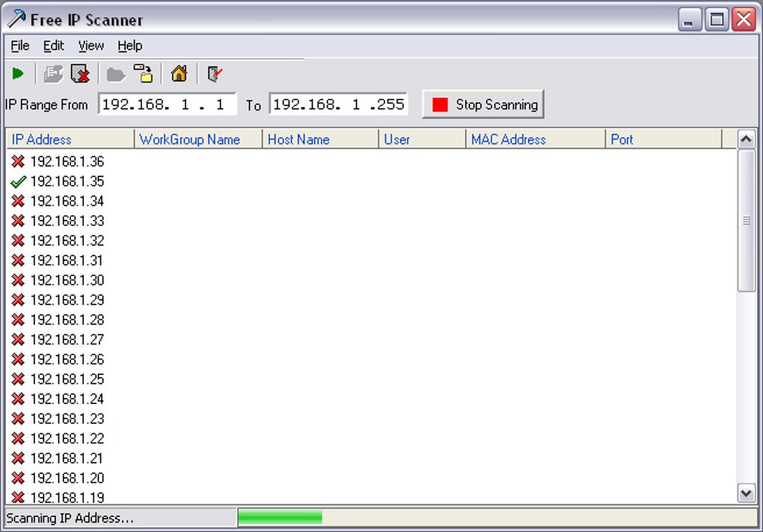The image size is (763, 532).
Task: Sort by IP Address column header
Action: click(x=70, y=139)
